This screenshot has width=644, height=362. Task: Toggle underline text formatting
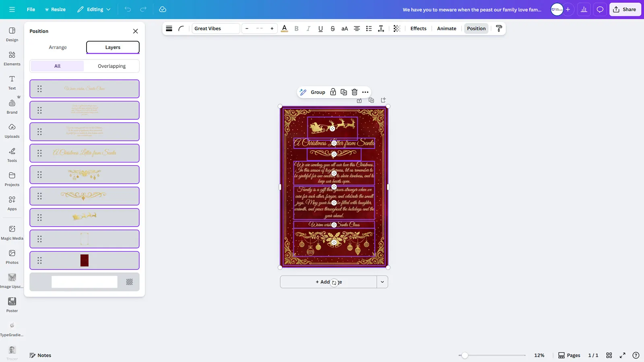[320, 29]
